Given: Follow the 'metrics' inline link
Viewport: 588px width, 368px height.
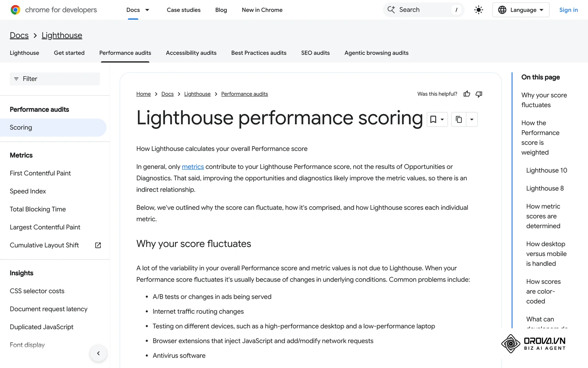Looking at the screenshot, I should (193, 167).
